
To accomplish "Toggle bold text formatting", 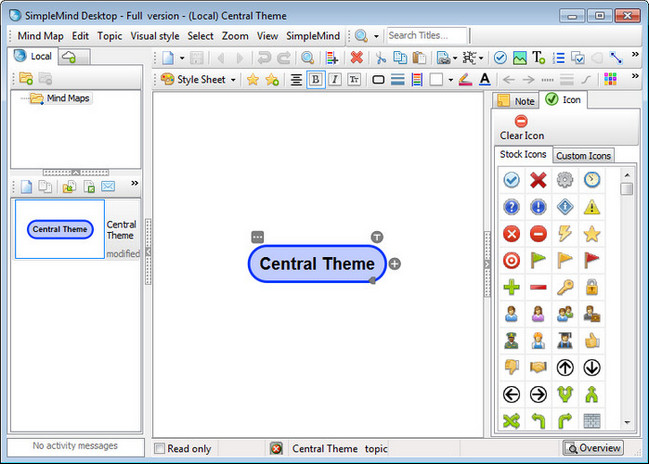I will point(316,80).
